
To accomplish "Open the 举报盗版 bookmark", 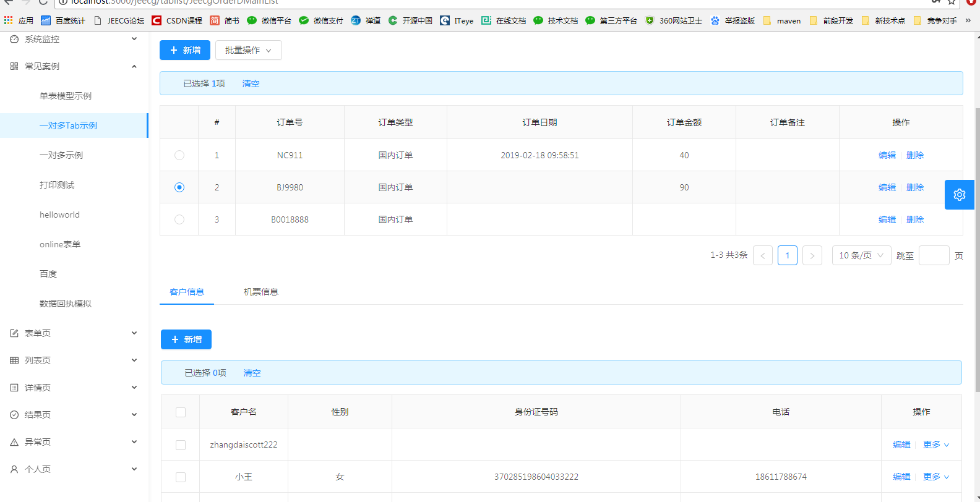I will (x=733, y=20).
